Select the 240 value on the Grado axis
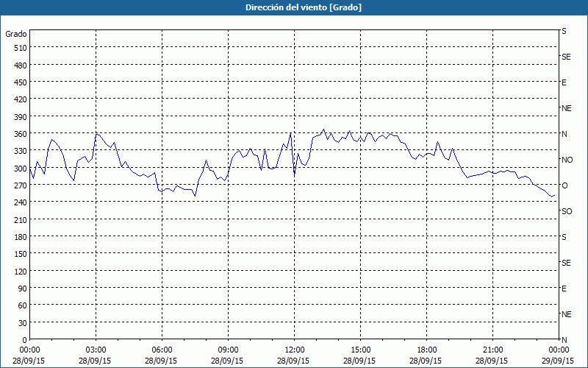The height and width of the screenshot is (368, 588). point(21,203)
